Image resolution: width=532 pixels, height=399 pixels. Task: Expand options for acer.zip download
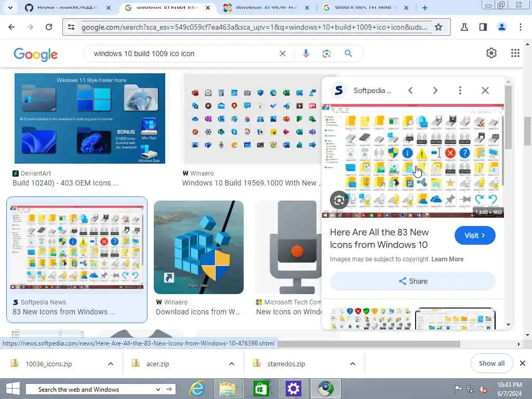tap(232, 364)
